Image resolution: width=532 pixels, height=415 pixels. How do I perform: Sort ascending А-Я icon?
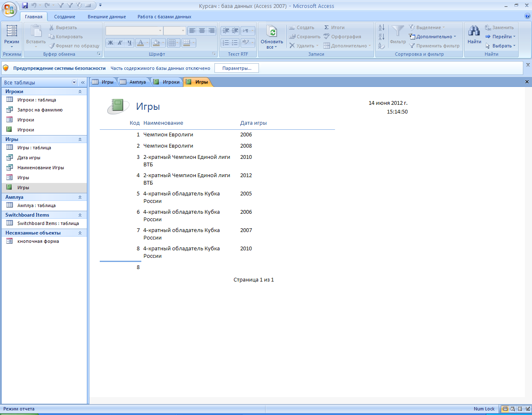(382, 27)
